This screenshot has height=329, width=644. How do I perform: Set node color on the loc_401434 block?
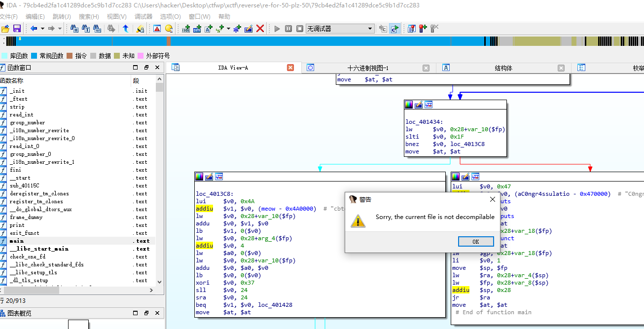coord(409,105)
